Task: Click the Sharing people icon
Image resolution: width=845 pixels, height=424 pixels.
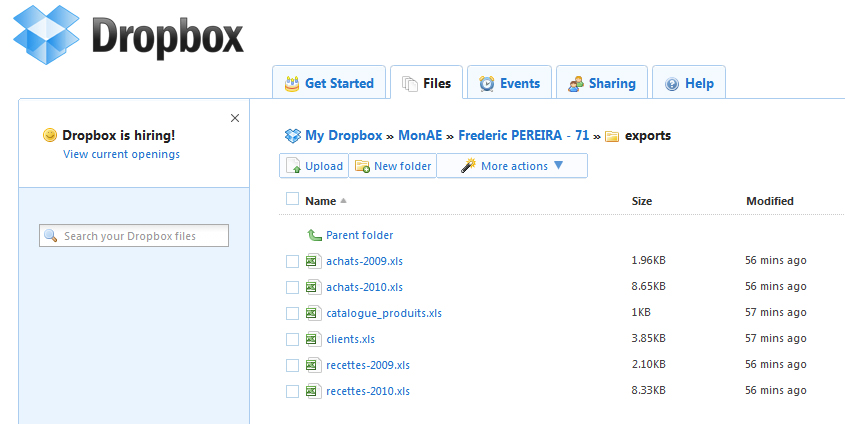Action: [576, 84]
